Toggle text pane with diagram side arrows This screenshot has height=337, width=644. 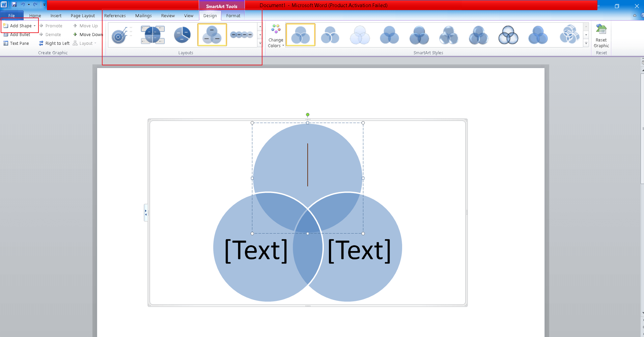coord(146,212)
